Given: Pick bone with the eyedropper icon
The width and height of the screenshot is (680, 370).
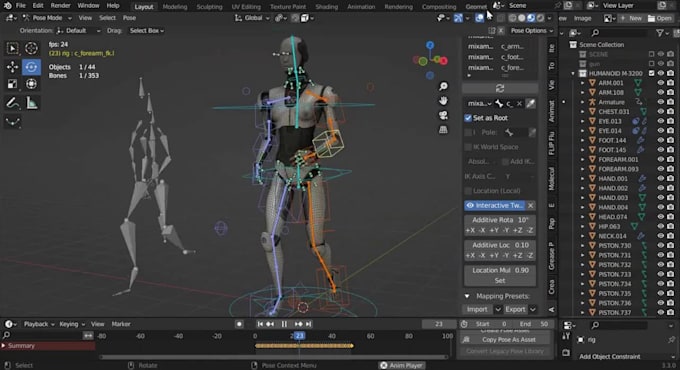Looking at the screenshot, I should click(x=531, y=103).
